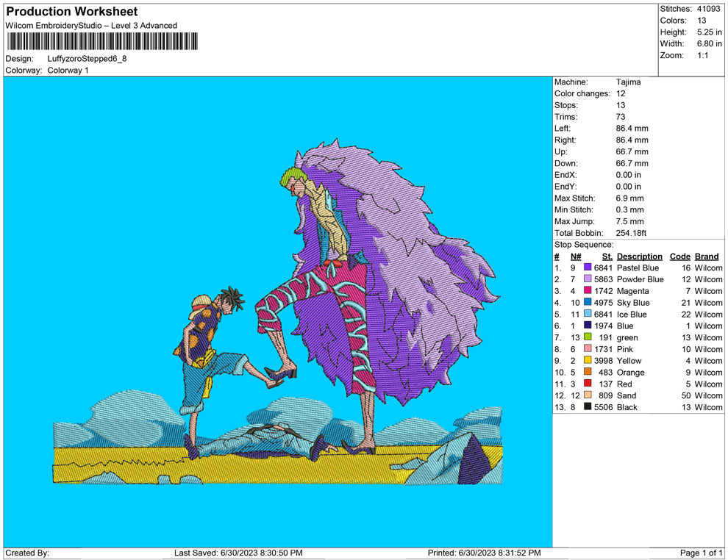Click the Black thread swatch
Image resolution: width=728 pixels, height=560 pixels.
[x=588, y=407]
